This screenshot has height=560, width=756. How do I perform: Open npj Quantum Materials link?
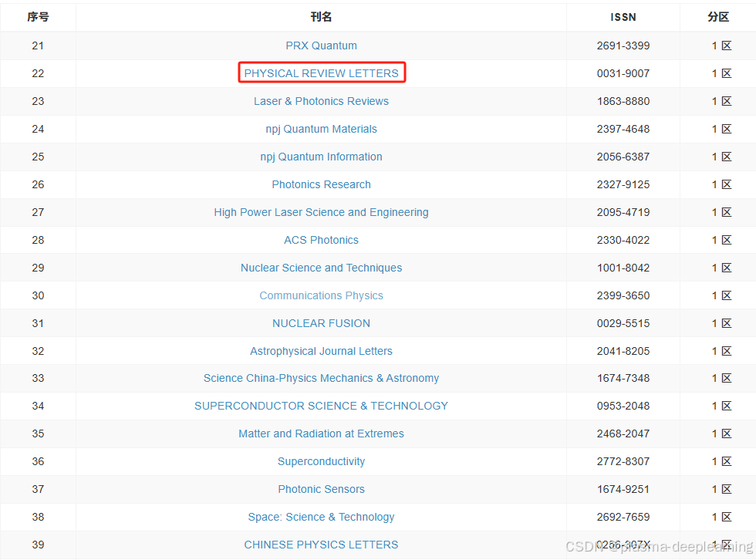tap(321, 129)
